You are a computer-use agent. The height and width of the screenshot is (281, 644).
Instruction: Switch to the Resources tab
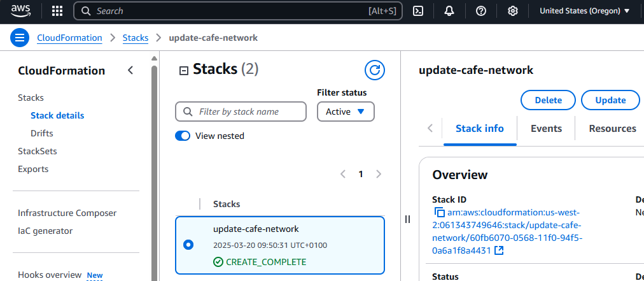(x=612, y=128)
